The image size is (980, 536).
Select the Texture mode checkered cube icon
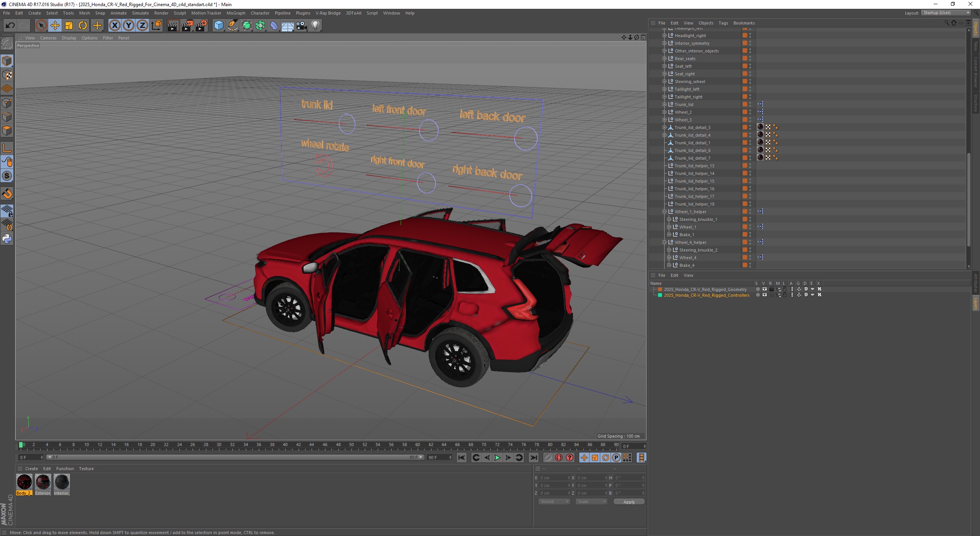[x=7, y=75]
